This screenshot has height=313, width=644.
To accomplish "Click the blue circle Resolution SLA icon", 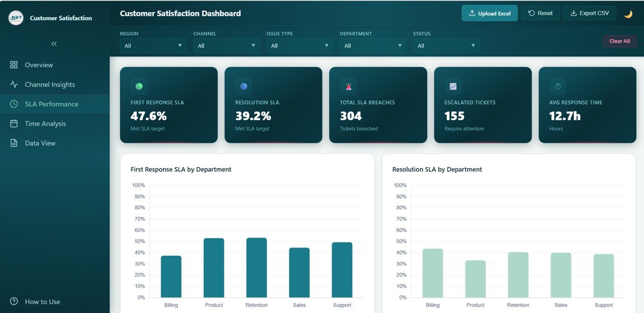I will click(x=244, y=86).
